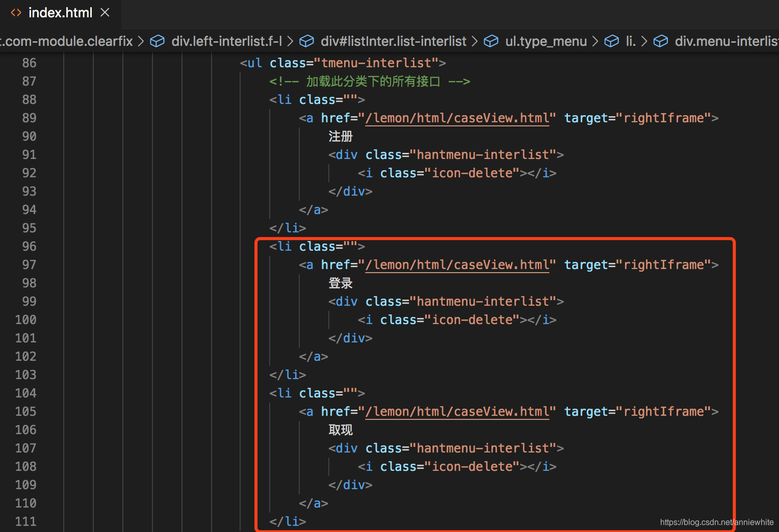Screen dimensions: 779x532
Task: Close the index.html tab
Action: pyautogui.click(x=105, y=12)
